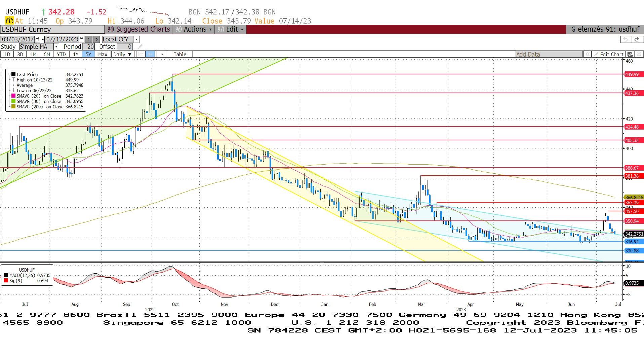Screen dimensions: 644x349
Task: Open the 97) Edit menu
Action: pos(230,29)
